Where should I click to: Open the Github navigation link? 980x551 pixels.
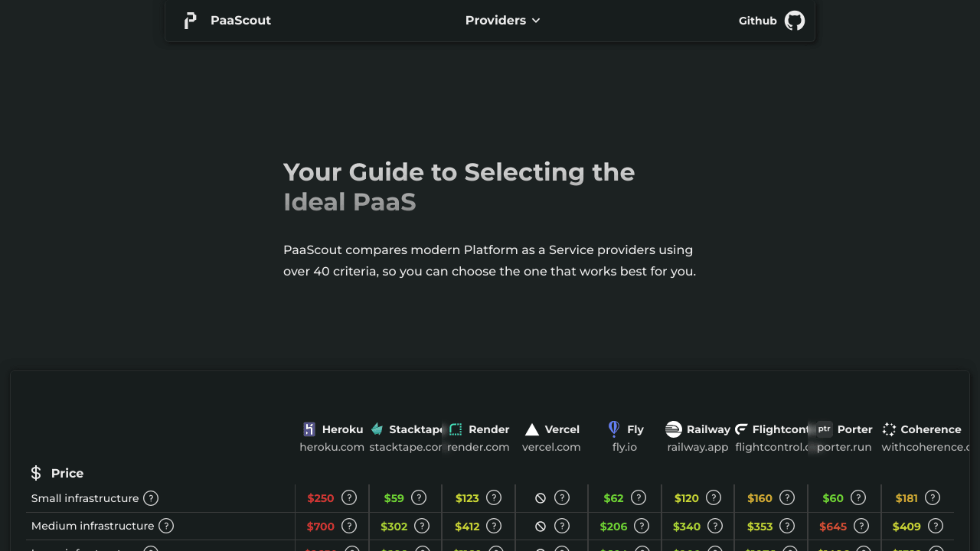[x=757, y=21]
